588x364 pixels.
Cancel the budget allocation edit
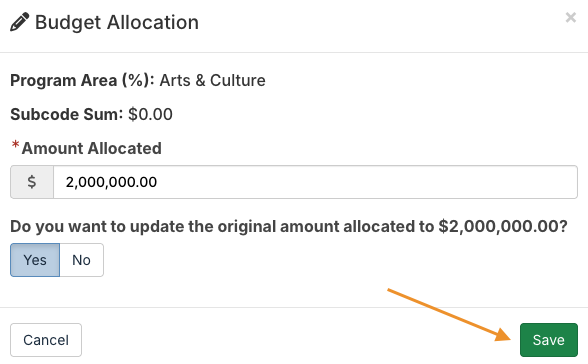pyautogui.click(x=46, y=340)
